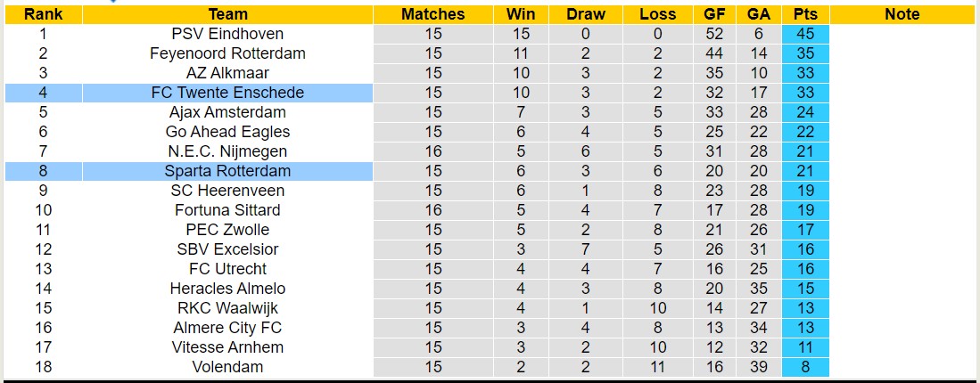Click the Ajax Amsterdam team name
This screenshot has height=383, width=980.
(227, 112)
